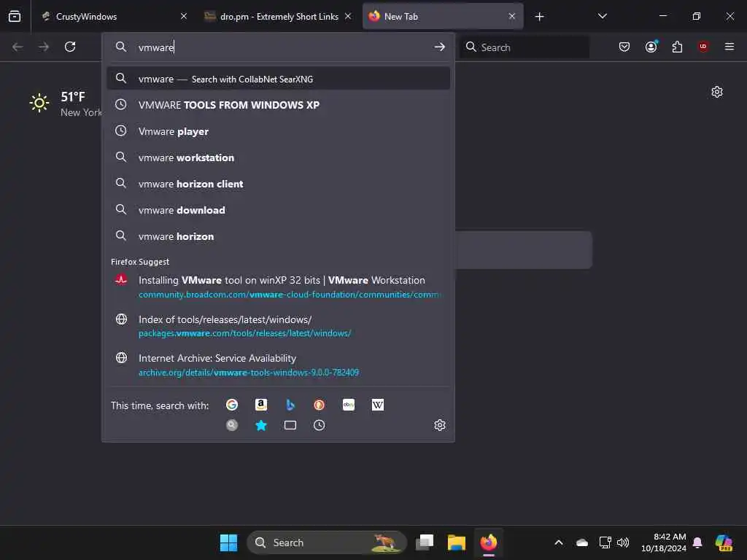The image size is (747, 560).
Task: Open Firefox account menu icon
Action: pyautogui.click(x=651, y=47)
